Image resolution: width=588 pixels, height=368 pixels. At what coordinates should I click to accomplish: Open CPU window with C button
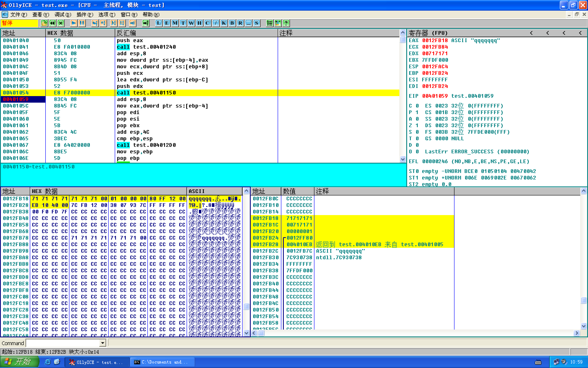207,23
